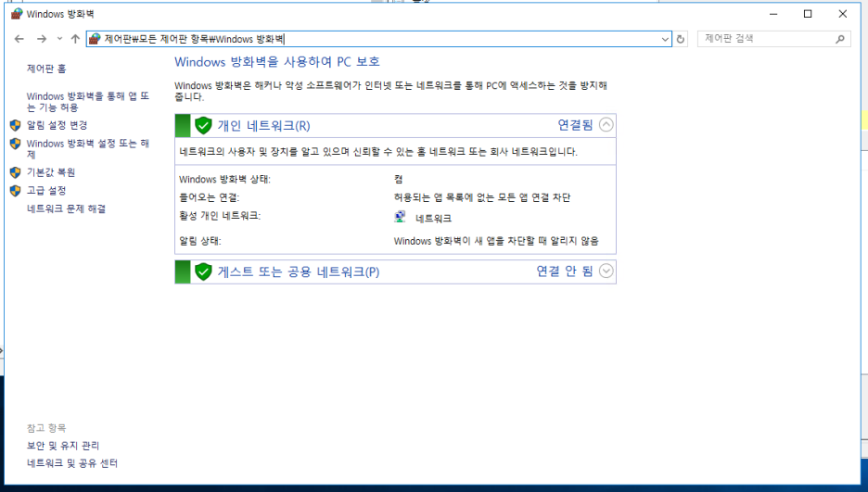Click 게스트 또는 공용 네트워크(P) heading
The width and height of the screenshot is (868, 492).
[x=299, y=272]
